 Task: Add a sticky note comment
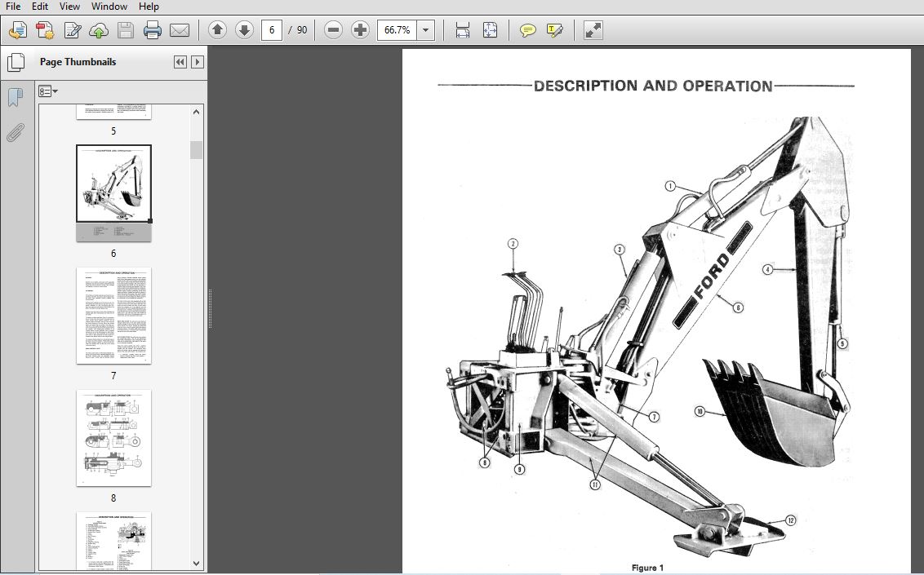527,30
